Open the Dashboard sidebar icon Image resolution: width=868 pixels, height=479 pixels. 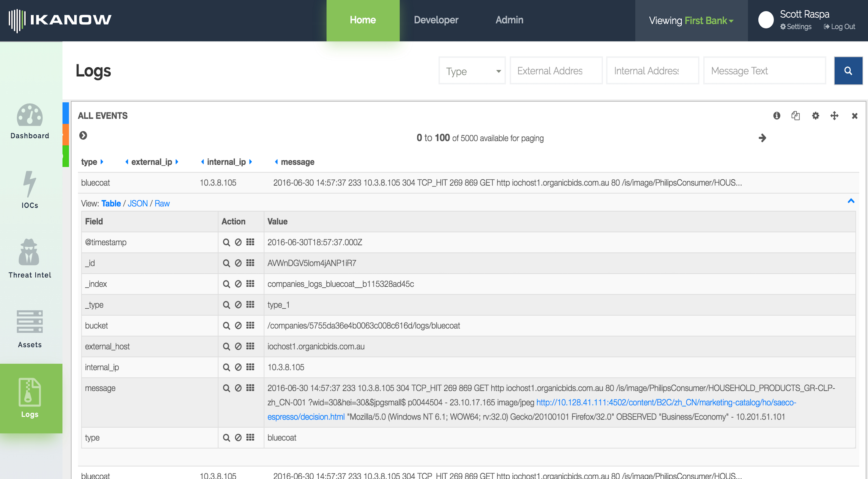pos(30,115)
